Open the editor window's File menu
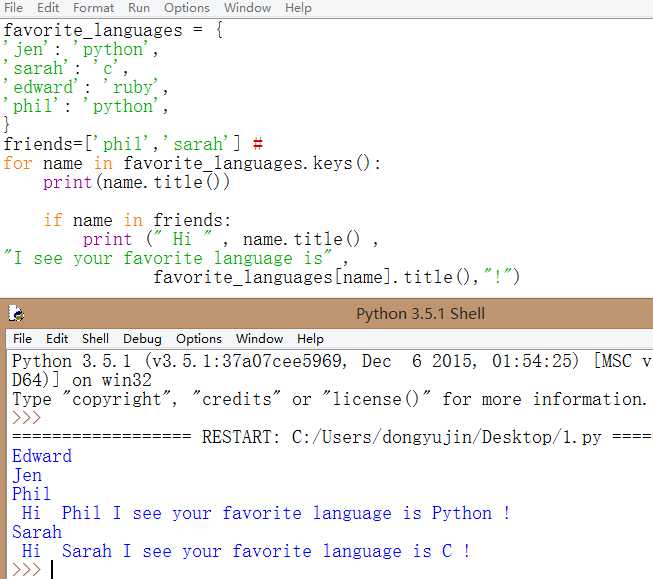Screen dimensions: 653x579 (13, 7)
